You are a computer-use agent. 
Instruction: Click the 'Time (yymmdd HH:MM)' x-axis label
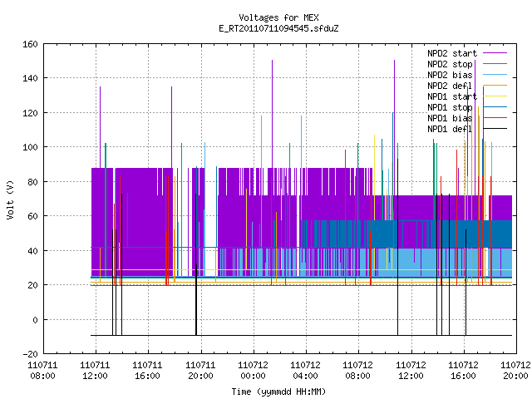[x=278, y=392]
